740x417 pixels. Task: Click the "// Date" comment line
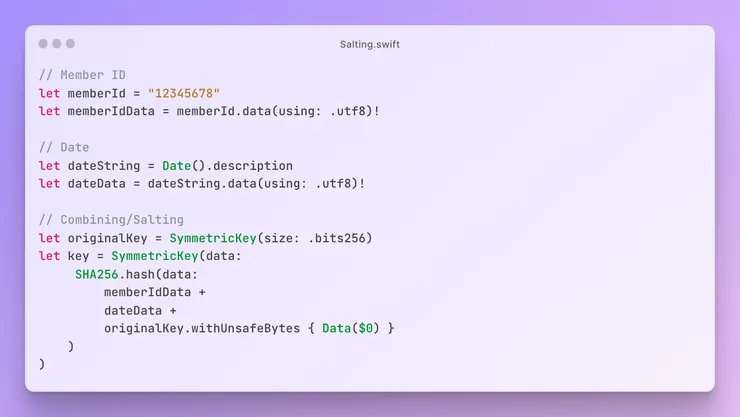(x=64, y=147)
